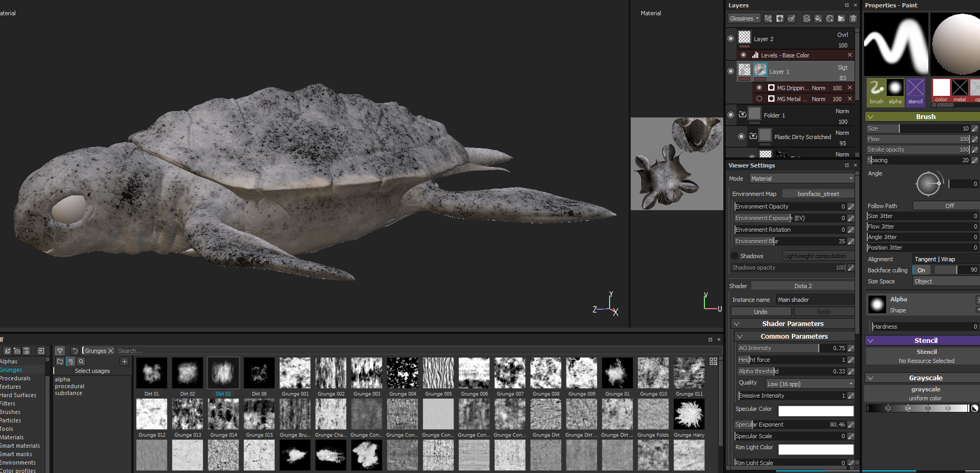Click the bonifacio_street environment map button
The height and width of the screenshot is (473, 980).
818,194
